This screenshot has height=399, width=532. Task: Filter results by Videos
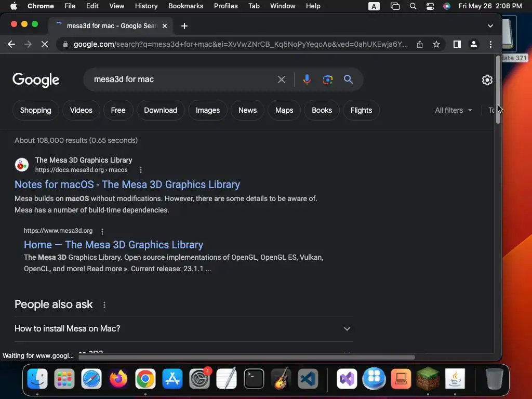[x=81, y=110]
